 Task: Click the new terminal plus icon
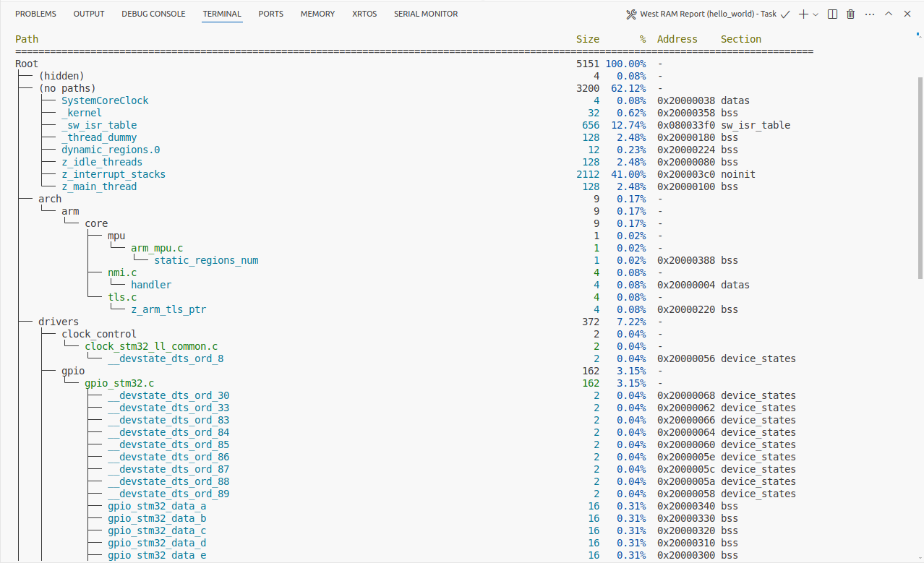[x=803, y=14]
